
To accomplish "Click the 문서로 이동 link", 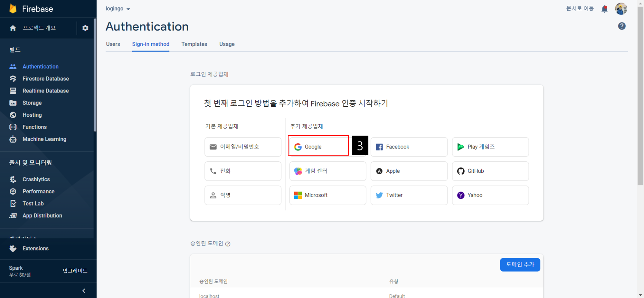I will (580, 9).
